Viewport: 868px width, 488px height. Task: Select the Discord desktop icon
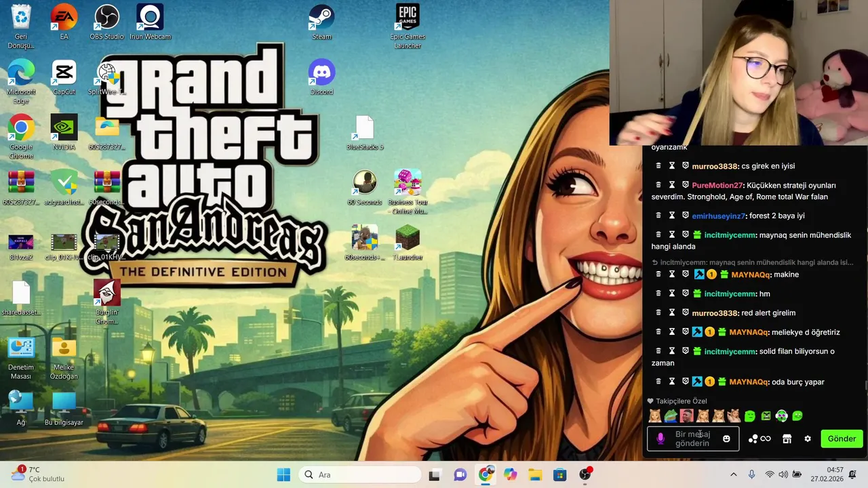321,77
